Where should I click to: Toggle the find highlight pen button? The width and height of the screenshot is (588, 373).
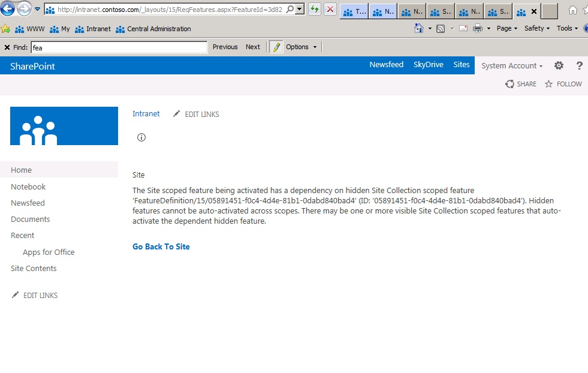(276, 47)
